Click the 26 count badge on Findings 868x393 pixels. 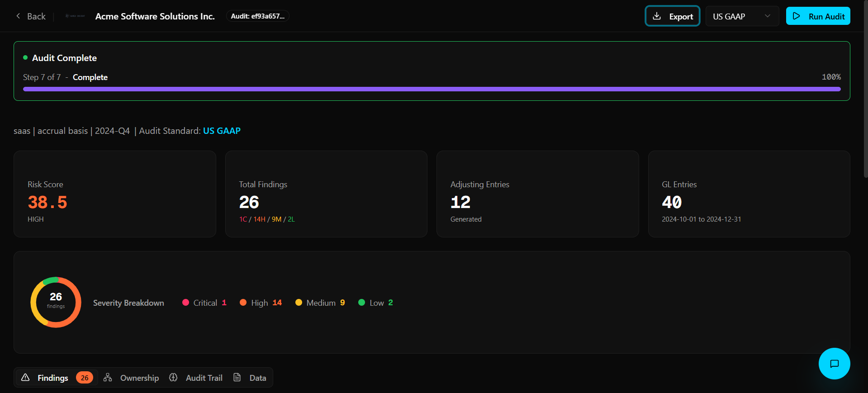[85, 378]
